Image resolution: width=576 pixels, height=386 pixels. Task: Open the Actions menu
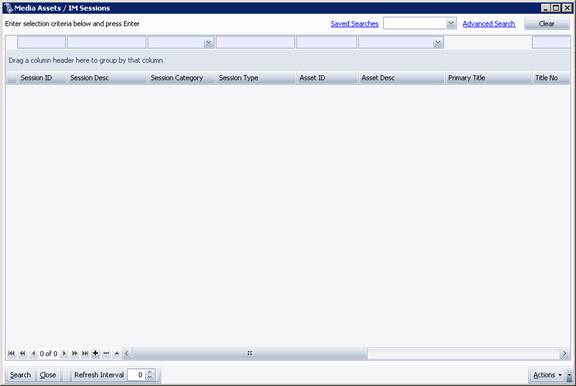[547, 375]
